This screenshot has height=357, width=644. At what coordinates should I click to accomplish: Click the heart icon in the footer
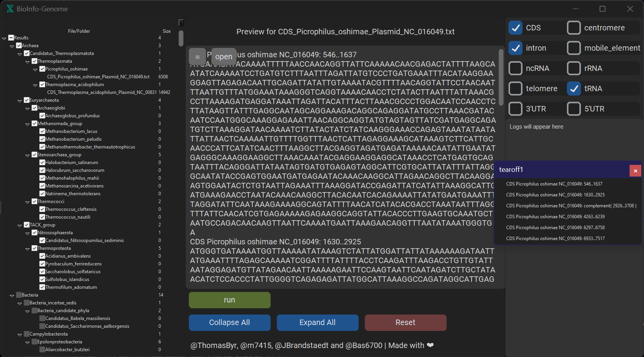[x=430, y=345]
